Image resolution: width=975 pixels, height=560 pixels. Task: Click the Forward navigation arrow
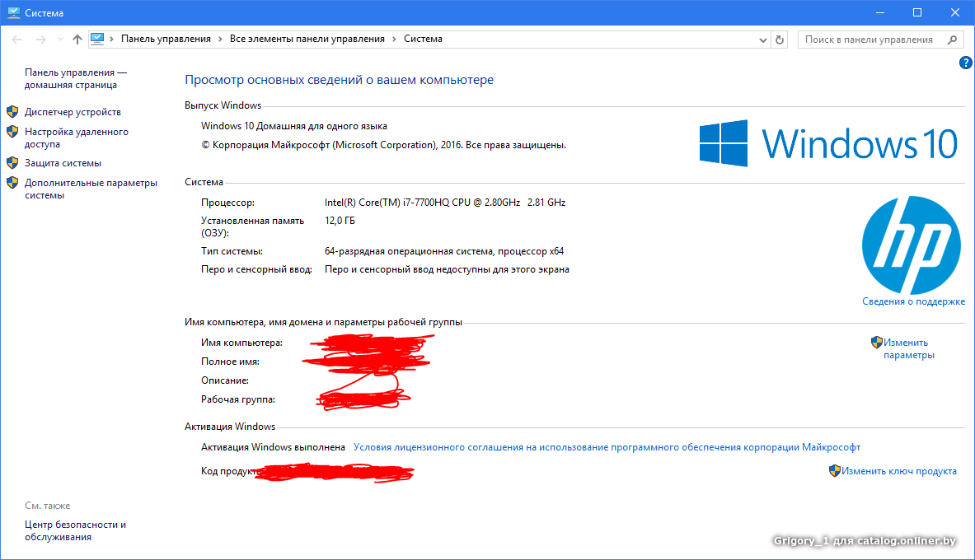click(41, 40)
